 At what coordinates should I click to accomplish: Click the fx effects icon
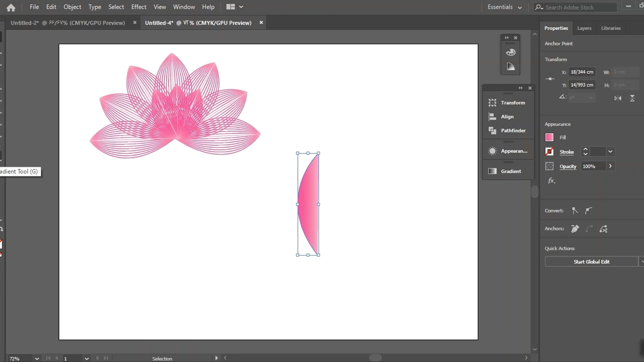point(551,181)
